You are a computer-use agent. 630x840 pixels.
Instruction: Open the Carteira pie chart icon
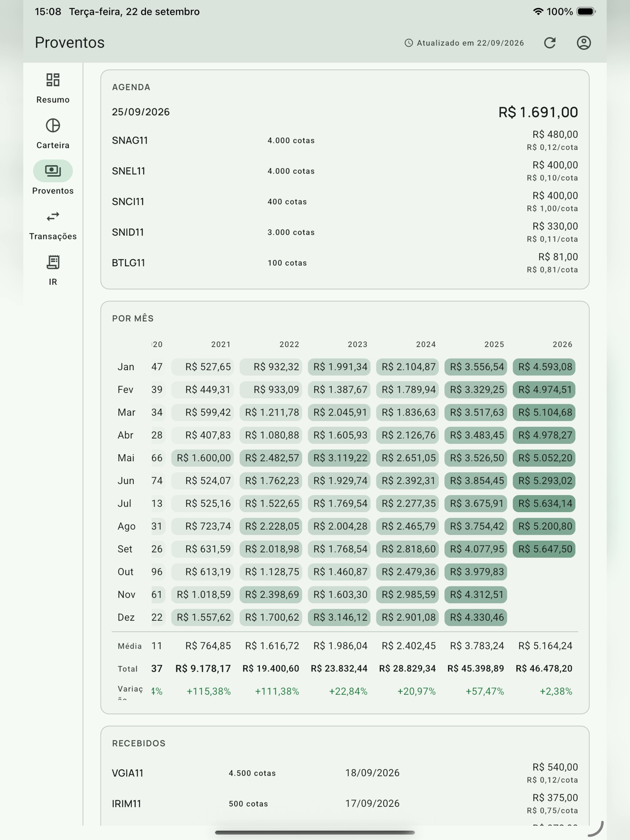53,126
